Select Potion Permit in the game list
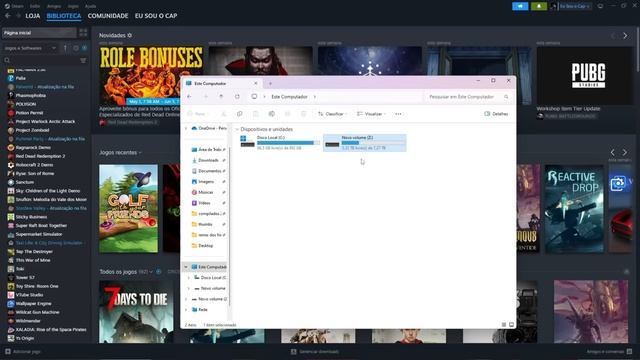 coord(29,113)
